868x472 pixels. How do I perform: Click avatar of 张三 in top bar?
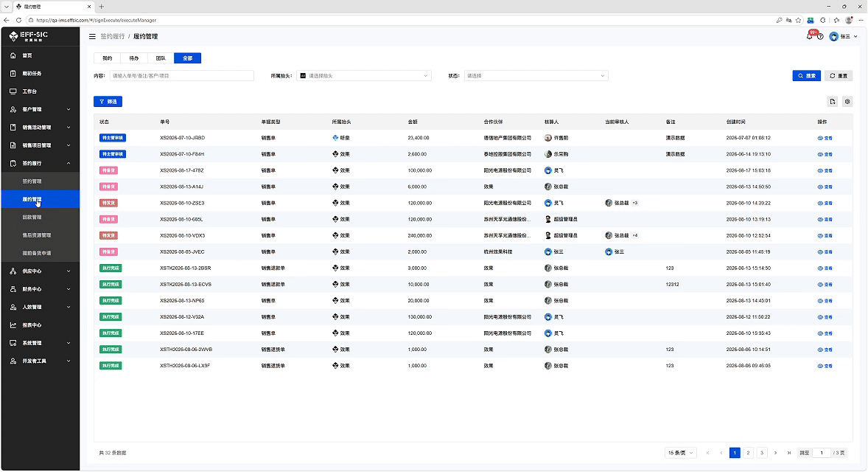tap(833, 37)
